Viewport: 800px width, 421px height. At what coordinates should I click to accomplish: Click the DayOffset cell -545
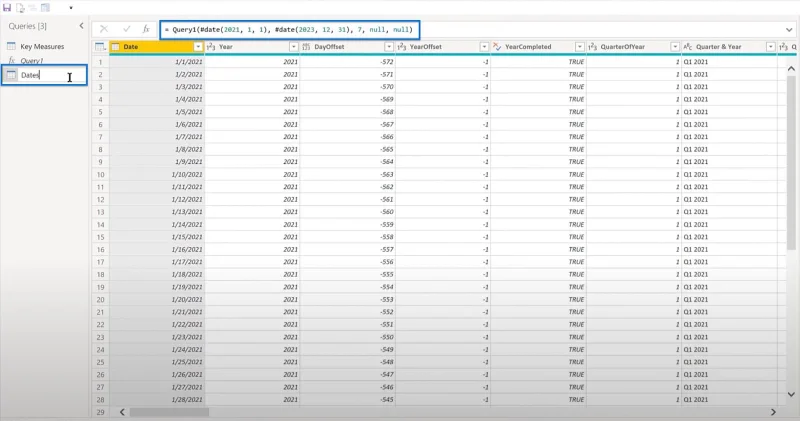[347, 400]
